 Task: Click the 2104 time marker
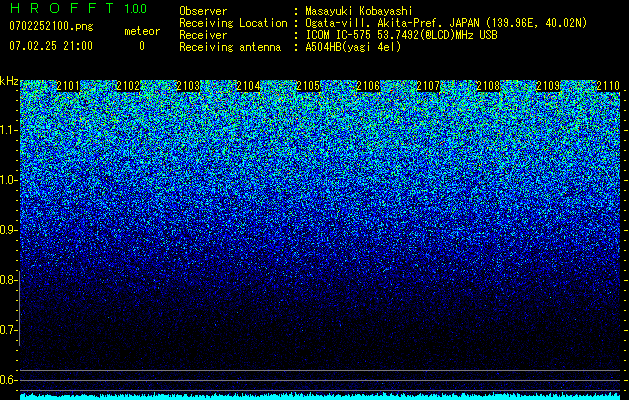tap(248, 86)
